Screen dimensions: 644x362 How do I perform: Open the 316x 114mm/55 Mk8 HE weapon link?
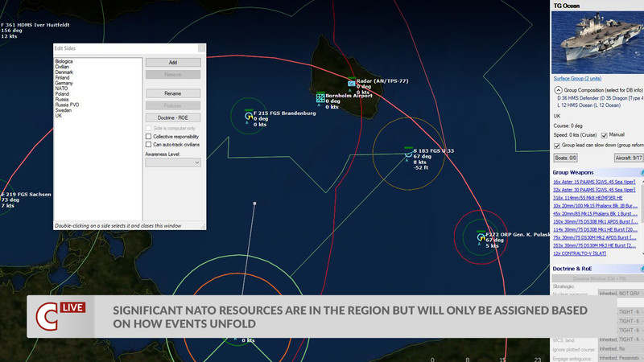pyautogui.click(x=588, y=198)
